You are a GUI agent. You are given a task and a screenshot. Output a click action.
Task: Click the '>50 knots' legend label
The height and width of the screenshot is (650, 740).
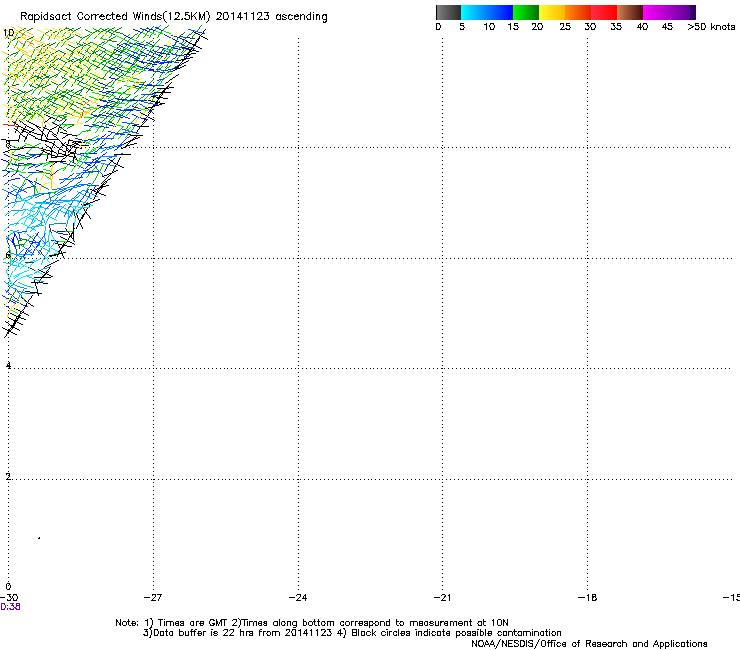[711, 27]
